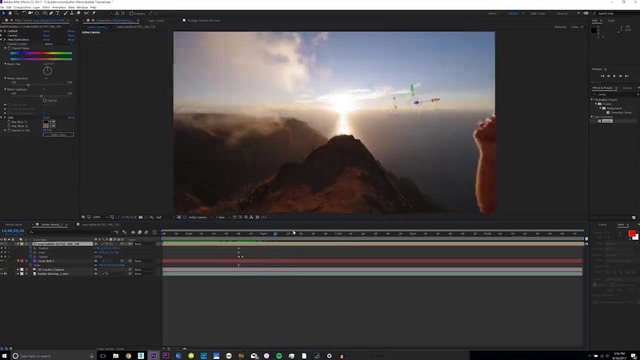
Task: Toggle the Hue/Saturation effect fx switch
Action: point(5,40)
